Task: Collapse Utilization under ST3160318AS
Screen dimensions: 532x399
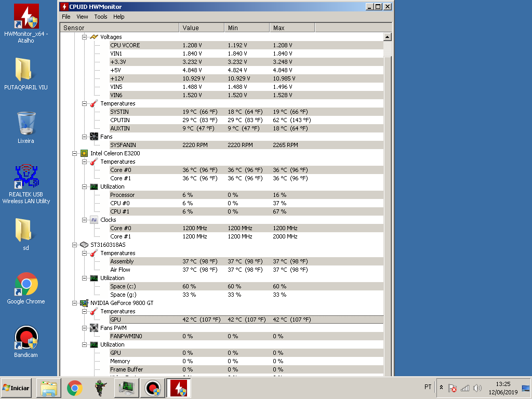Action: pos(84,278)
